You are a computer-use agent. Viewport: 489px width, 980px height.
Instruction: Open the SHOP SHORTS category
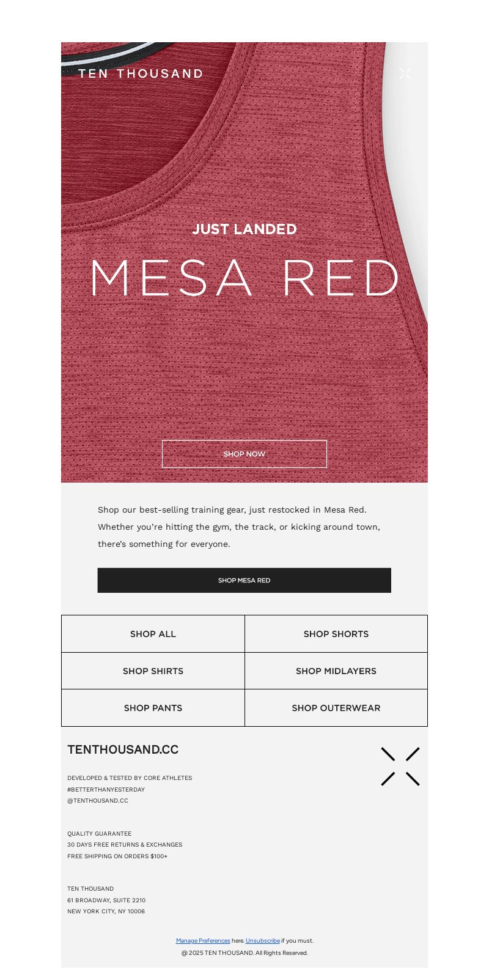click(x=336, y=634)
